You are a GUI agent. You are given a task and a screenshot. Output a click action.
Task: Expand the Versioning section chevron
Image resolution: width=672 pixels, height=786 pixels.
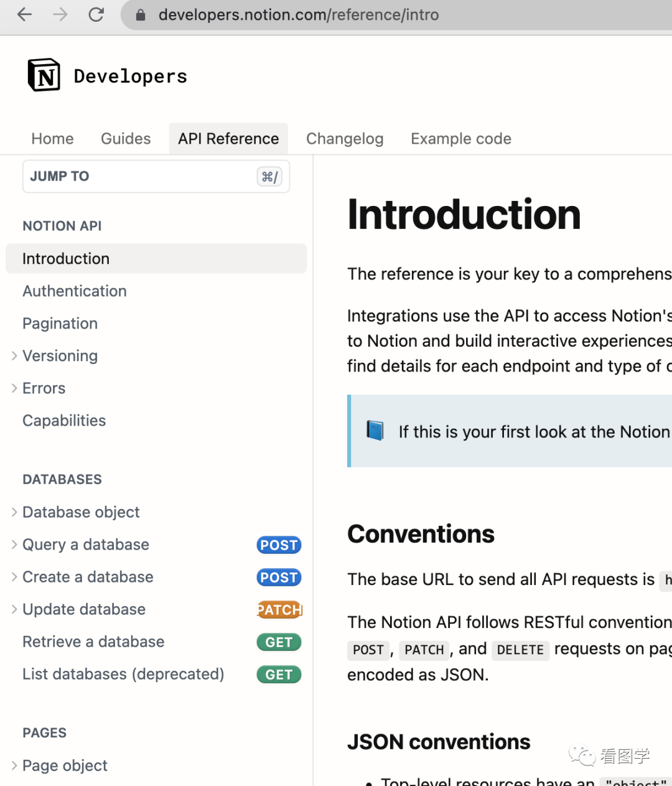(14, 356)
